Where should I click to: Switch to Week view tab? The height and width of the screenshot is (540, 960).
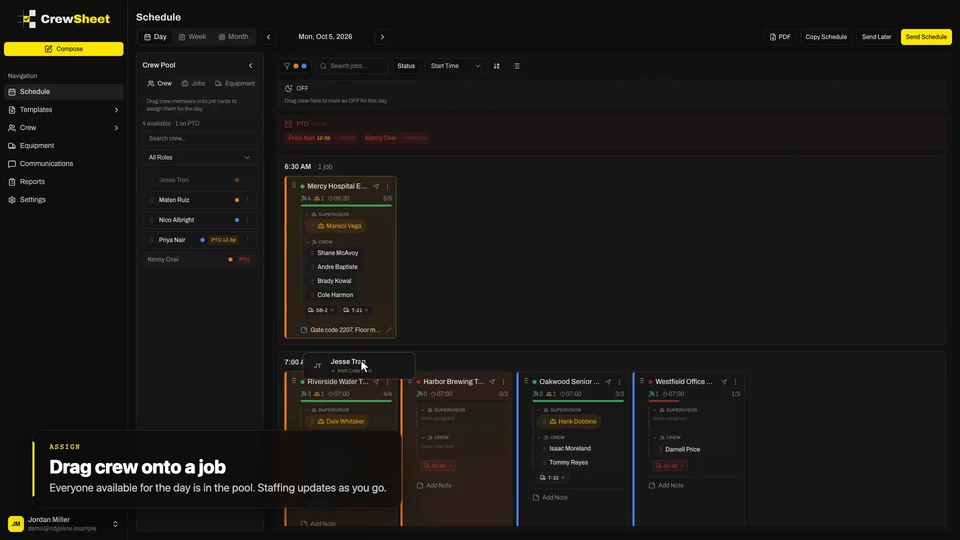coord(192,37)
